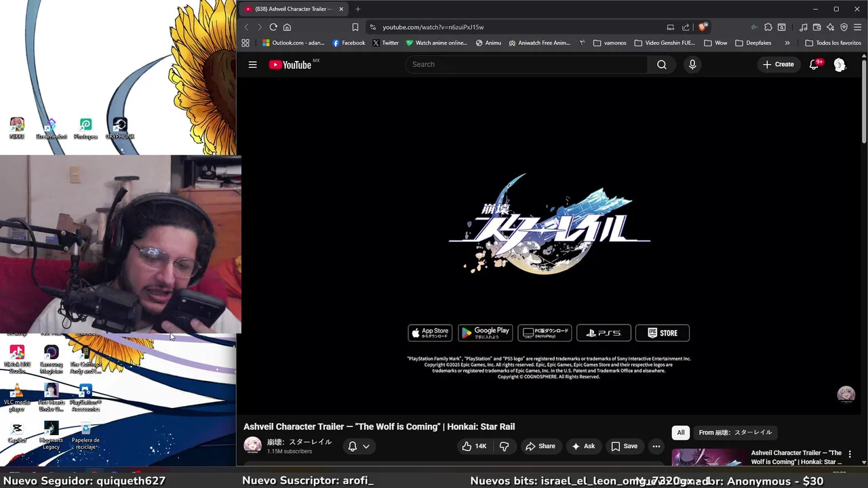Click the App Store badge in video
This screenshot has width=868, height=488.
[x=430, y=333]
